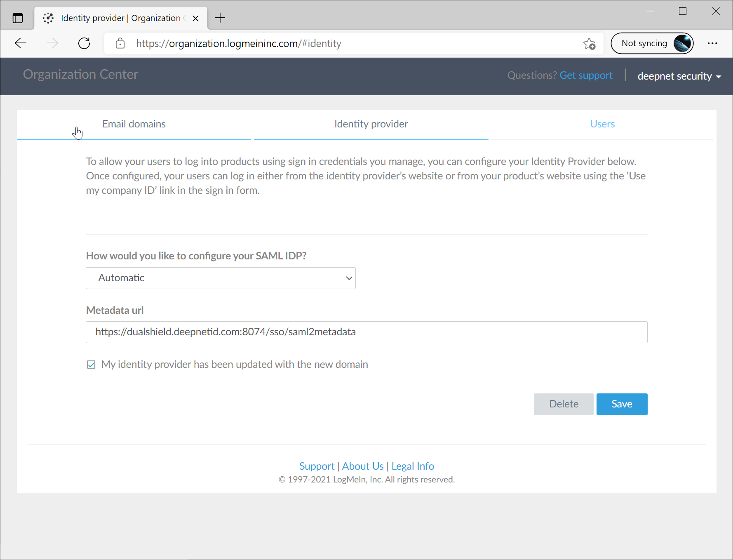Click the Metadata url input field

(x=366, y=332)
